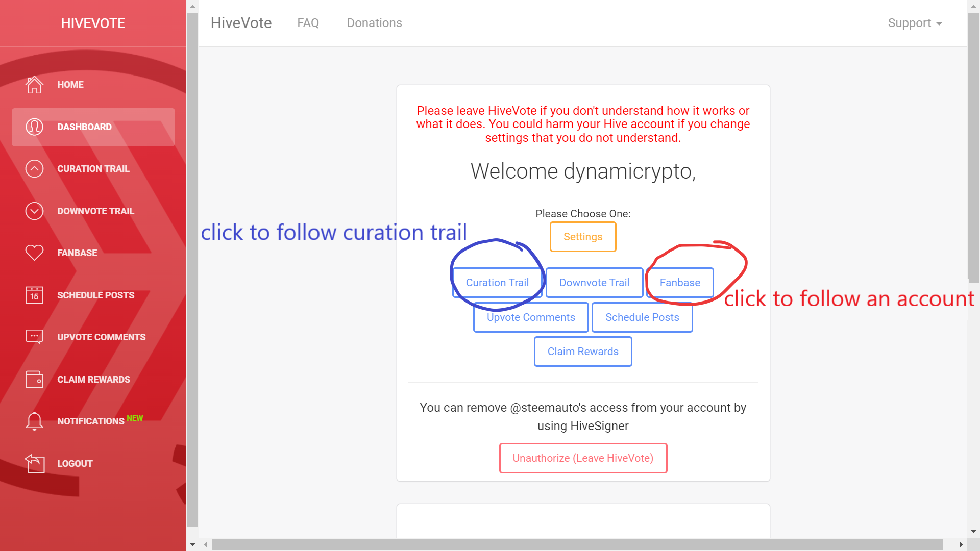Screen dimensions: 980x551
Task: Click the Claim Rewards wallet icon
Action: 34,380
